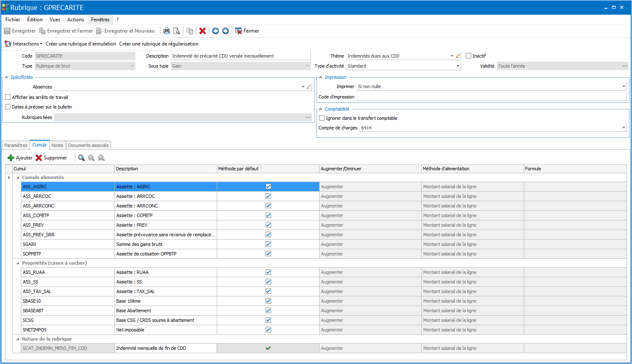Uncheck the default method box for ASS_AGIRC
This screenshot has height=364, width=632.
tap(268, 187)
